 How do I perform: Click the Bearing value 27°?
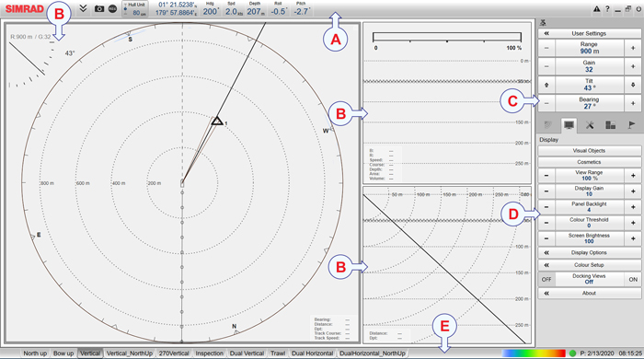pyautogui.click(x=590, y=107)
